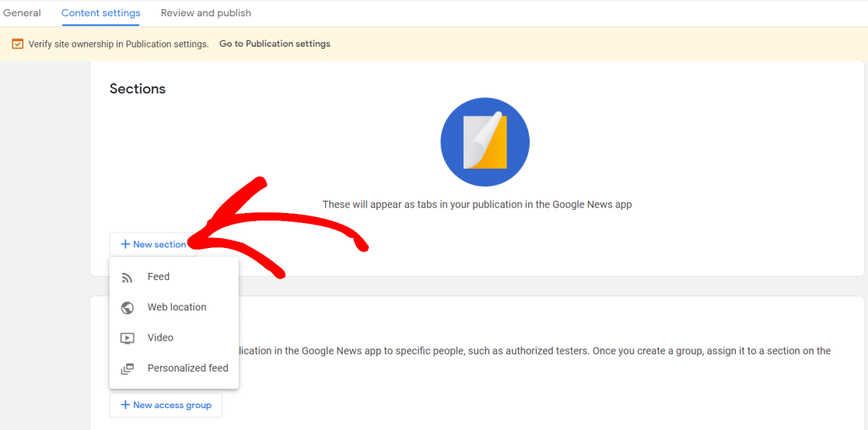
Task: Go to Publication settings link
Action: tap(275, 44)
